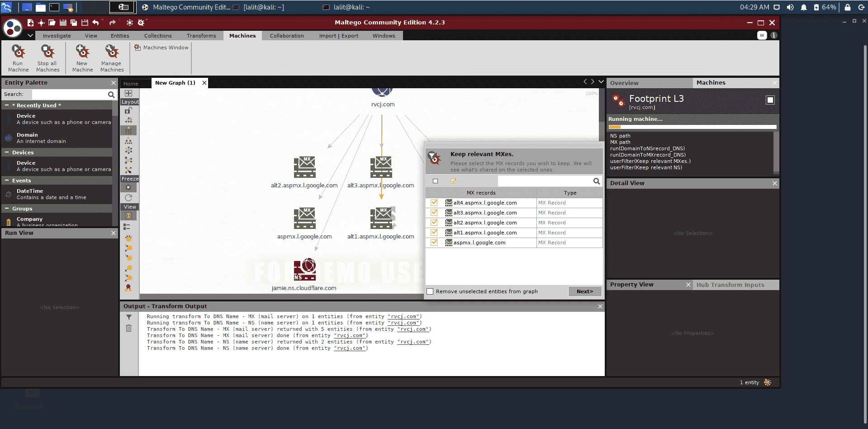Select the hierarchical layout icon

pos(128,140)
